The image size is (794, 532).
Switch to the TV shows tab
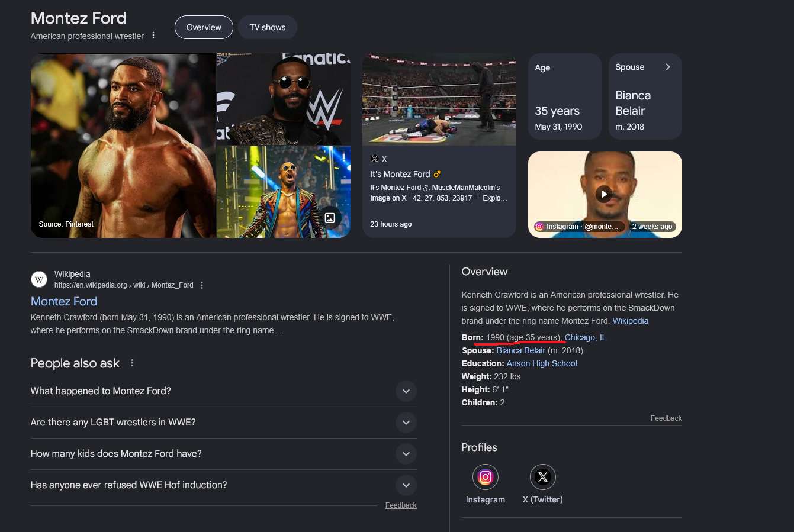pyautogui.click(x=268, y=27)
